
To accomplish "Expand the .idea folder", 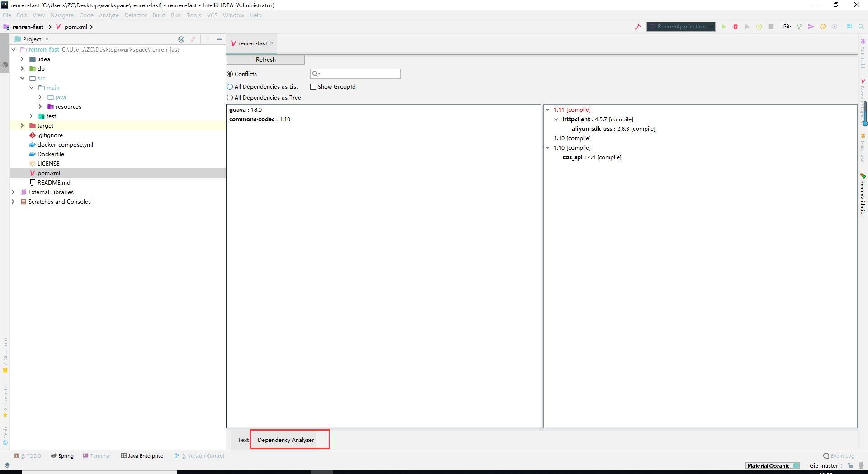I will 22,59.
